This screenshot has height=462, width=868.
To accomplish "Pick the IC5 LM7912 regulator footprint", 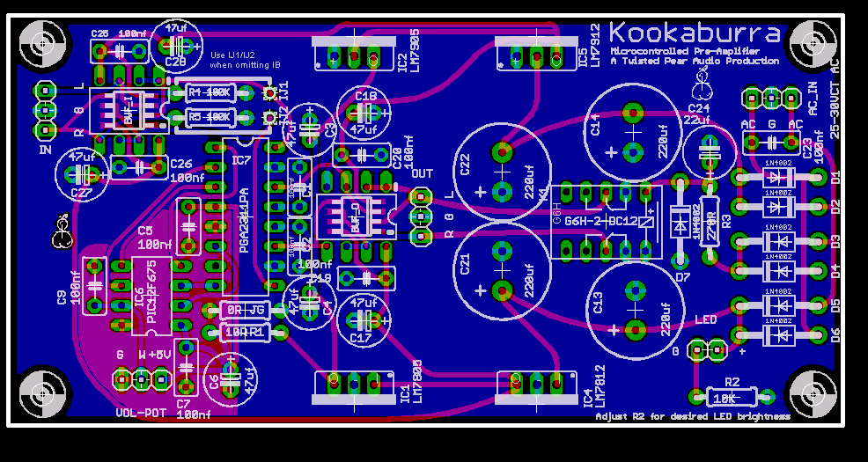I will 536,53.
